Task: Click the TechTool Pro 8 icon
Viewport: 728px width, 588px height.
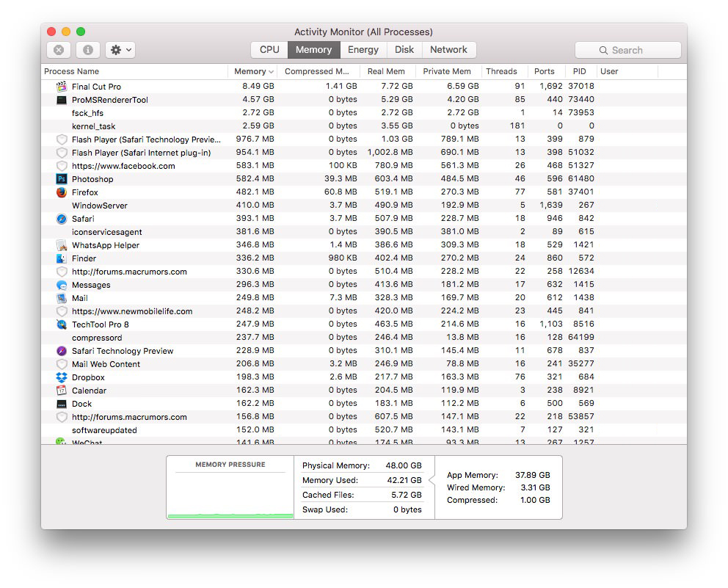Action: click(x=62, y=324)
